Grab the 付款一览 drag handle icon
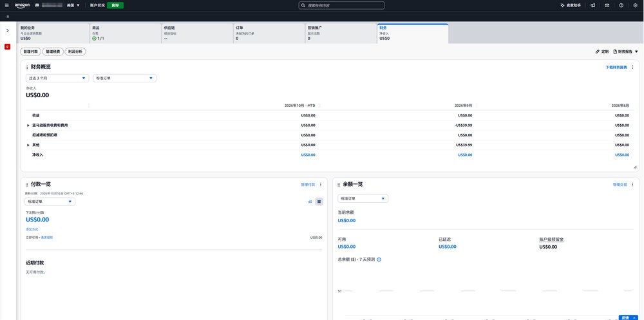Screen dimensions: 644x320 point(26,184)
